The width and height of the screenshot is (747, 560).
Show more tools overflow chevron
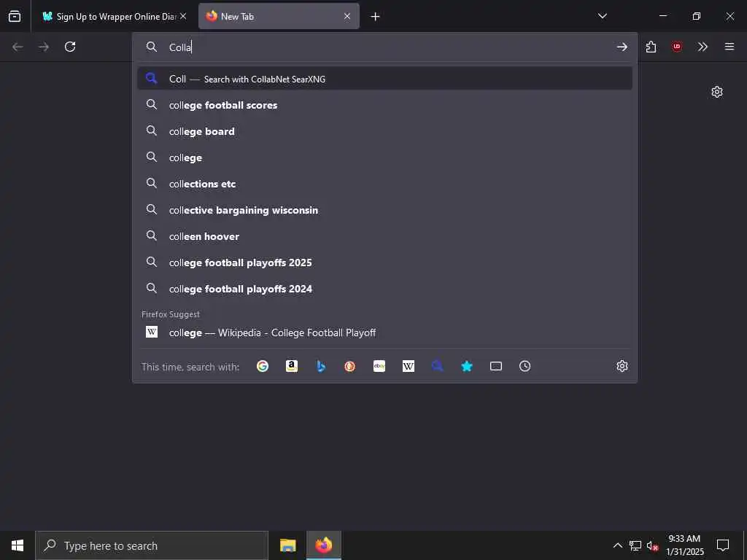click(x=703, y=47)
